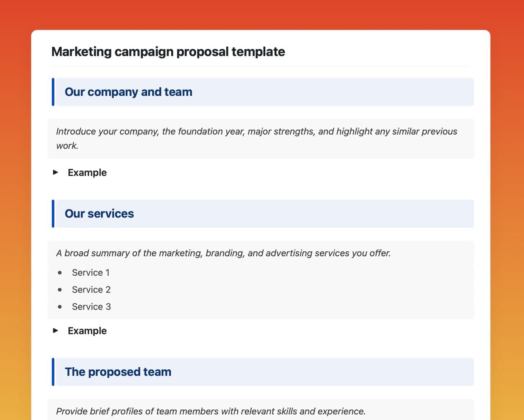Expand the Example triangle below Service 3
Screen dimensions: 524x420
56,330
